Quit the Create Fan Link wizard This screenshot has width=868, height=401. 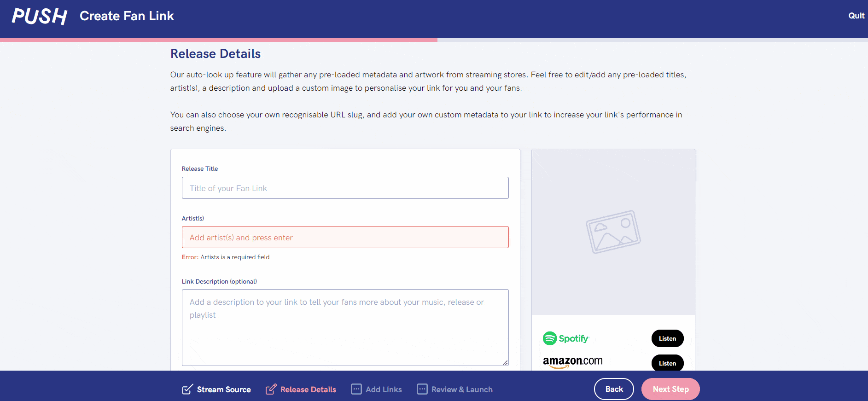point(856,16)
